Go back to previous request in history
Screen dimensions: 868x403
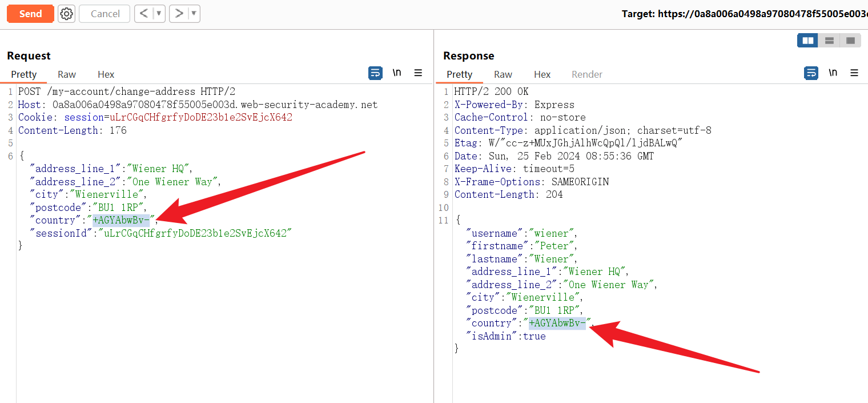[144, 14]
